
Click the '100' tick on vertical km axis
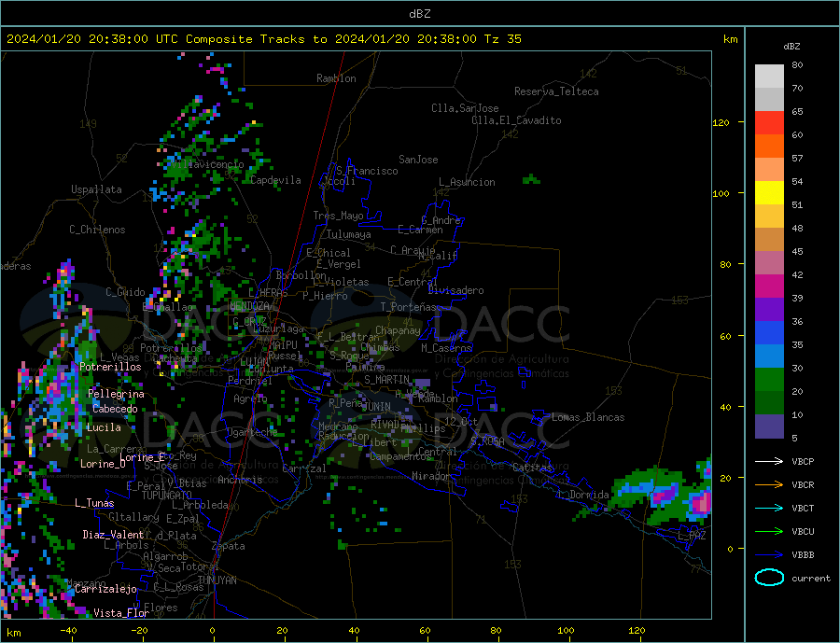pyautogui.click(x=721, y=193)
